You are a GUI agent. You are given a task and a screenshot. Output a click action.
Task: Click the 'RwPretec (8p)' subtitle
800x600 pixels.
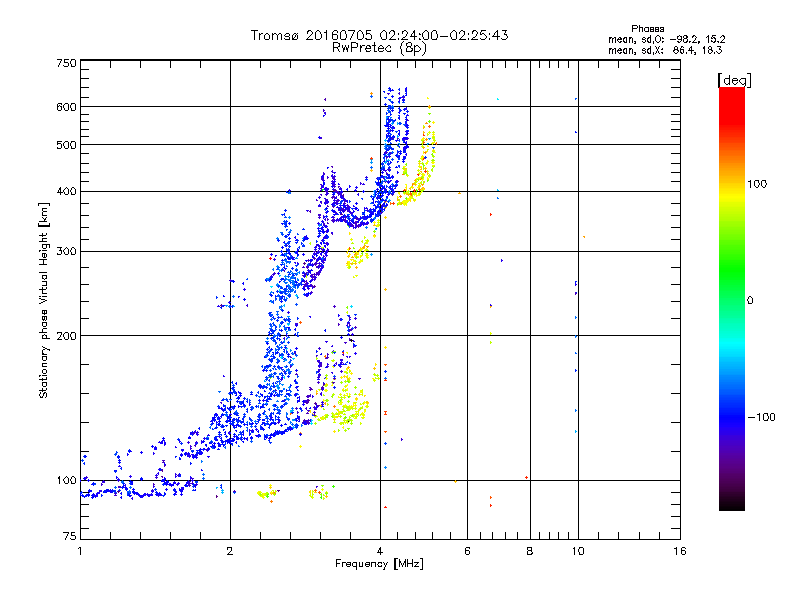coord(379,48)
